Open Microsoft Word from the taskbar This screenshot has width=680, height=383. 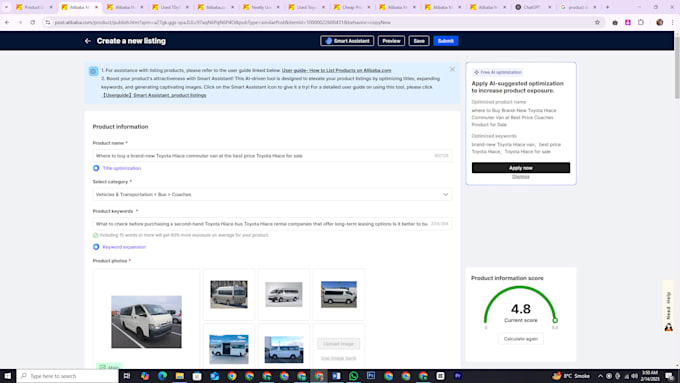point(336,376)
